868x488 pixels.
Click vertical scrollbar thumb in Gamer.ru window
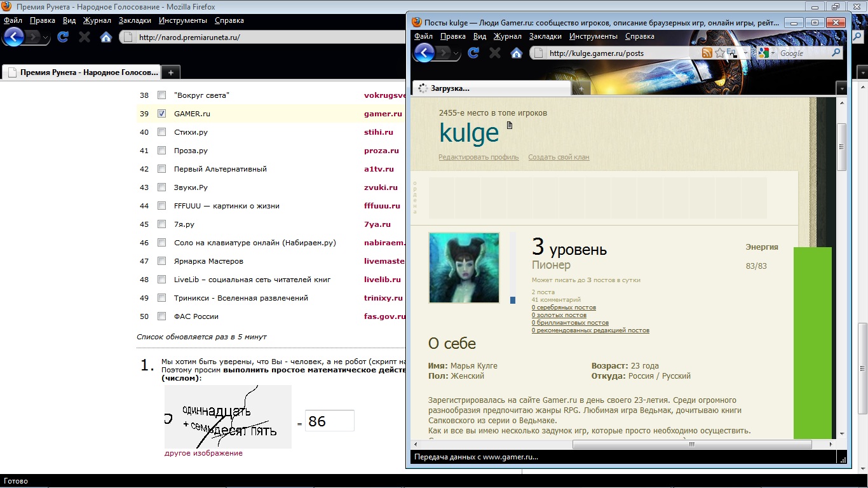point(841,147)
